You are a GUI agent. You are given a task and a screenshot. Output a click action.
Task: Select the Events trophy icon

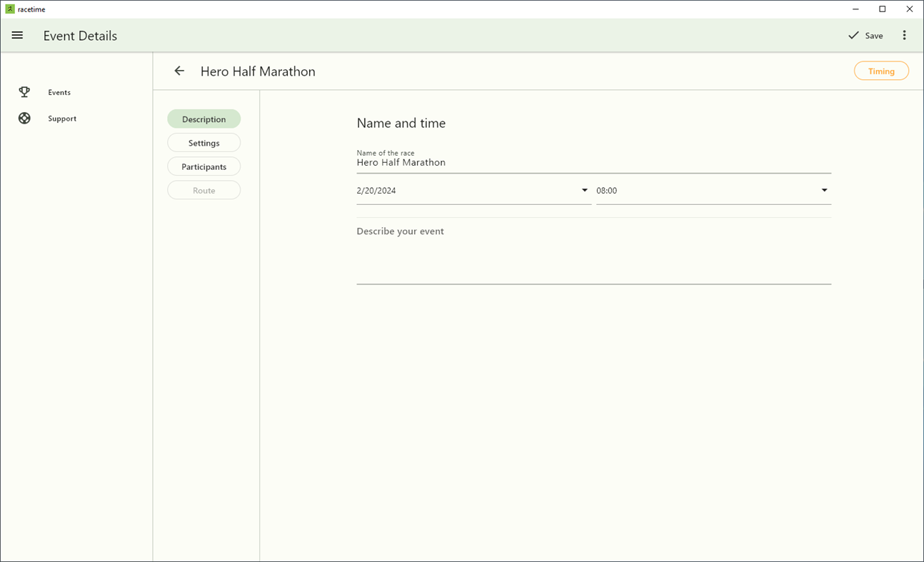click(x=24, y=91)
